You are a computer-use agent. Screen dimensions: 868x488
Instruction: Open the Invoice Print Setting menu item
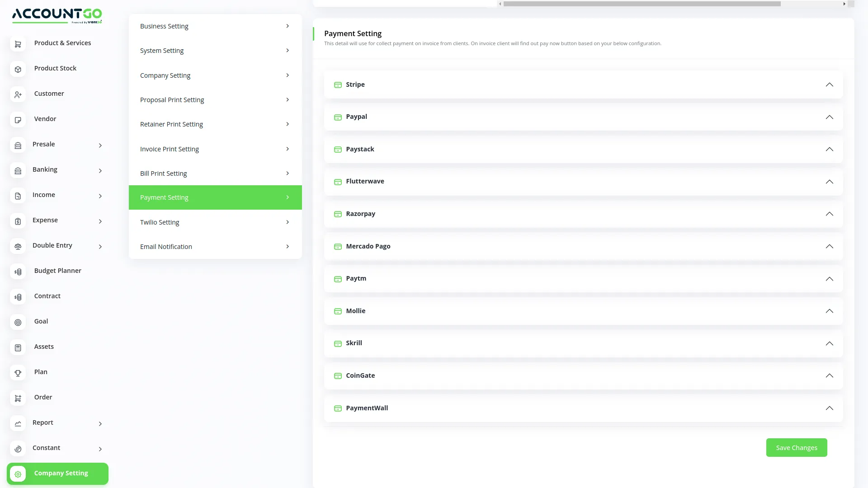click(x=215, y=149)
